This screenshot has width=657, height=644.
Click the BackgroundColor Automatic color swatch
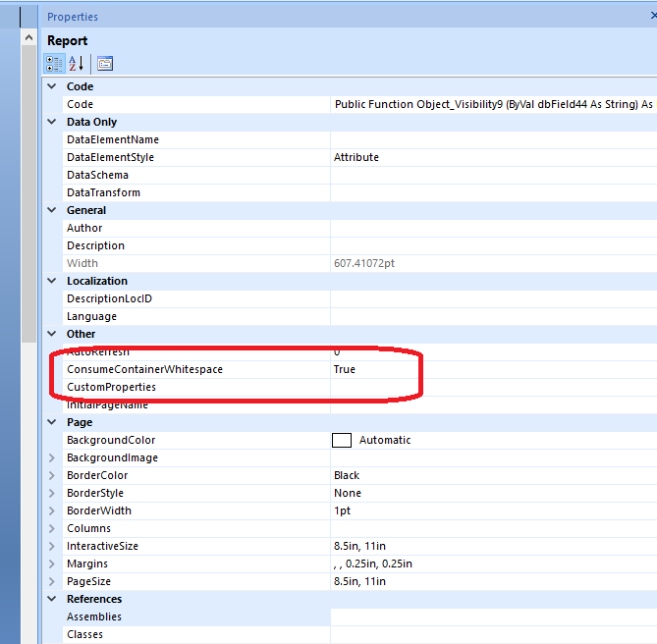pos(342,440)
